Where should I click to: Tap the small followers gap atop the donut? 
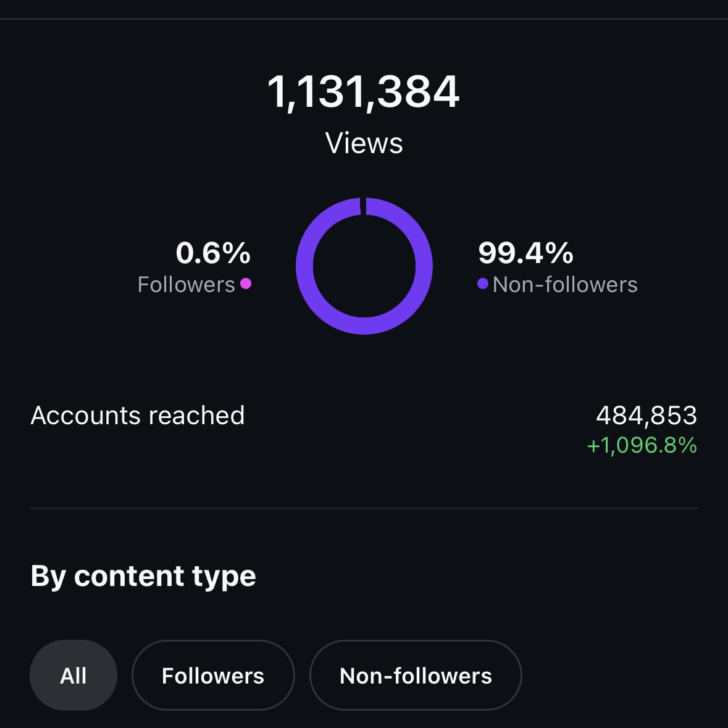pos(363,206)
